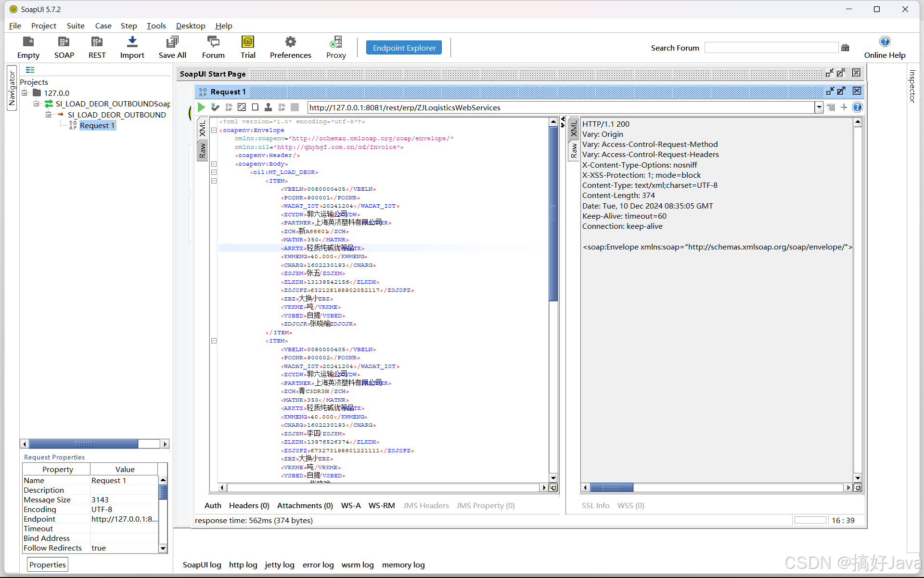Import an existing project
The height and width of the screenshot is (578, 924).
pyautogui.click(x=132, y=47)
